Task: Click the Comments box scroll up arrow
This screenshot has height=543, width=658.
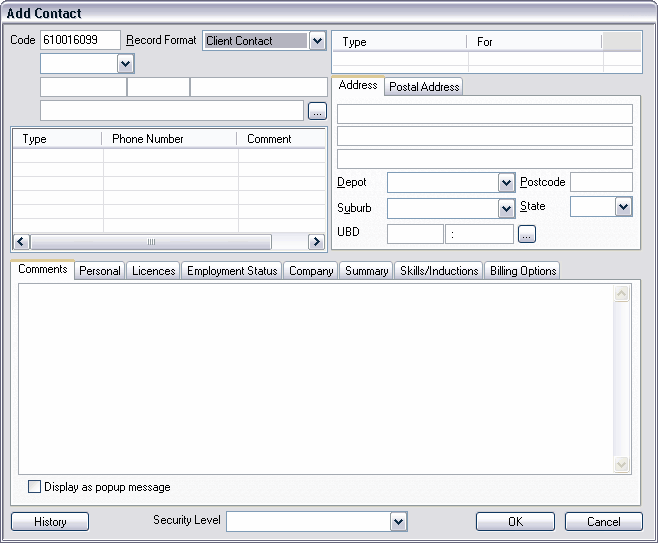Action: click(x=621, y=294)
